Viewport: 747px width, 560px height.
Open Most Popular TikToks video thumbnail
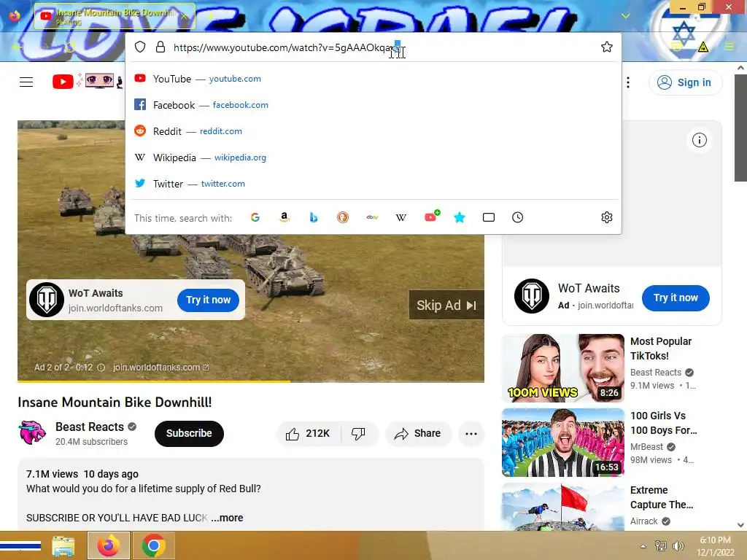562,368
